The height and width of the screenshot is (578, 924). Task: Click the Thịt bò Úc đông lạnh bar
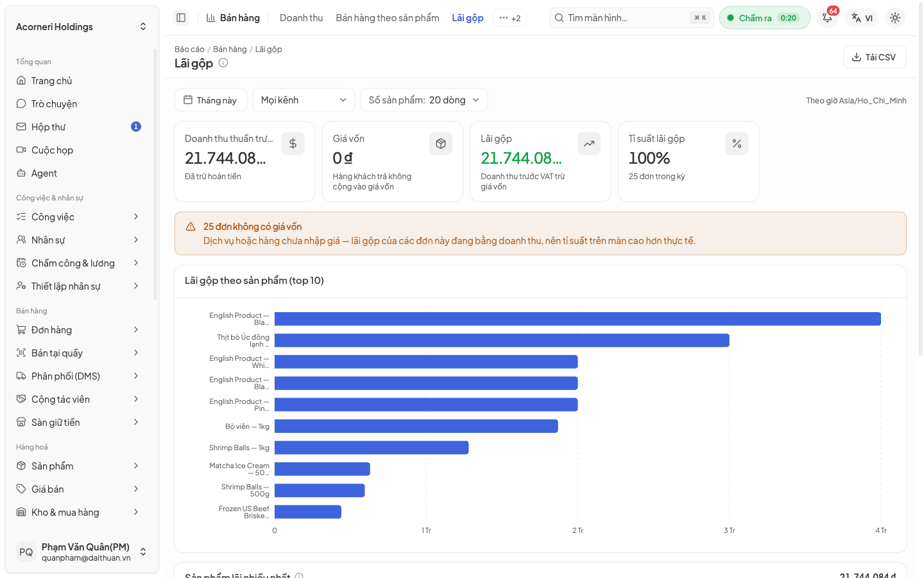(x=502, y=340)
